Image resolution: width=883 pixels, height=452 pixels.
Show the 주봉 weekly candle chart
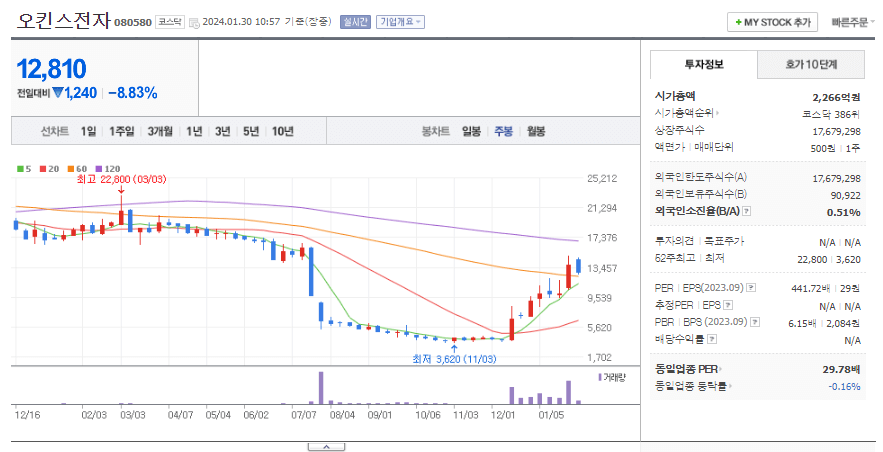503,132
